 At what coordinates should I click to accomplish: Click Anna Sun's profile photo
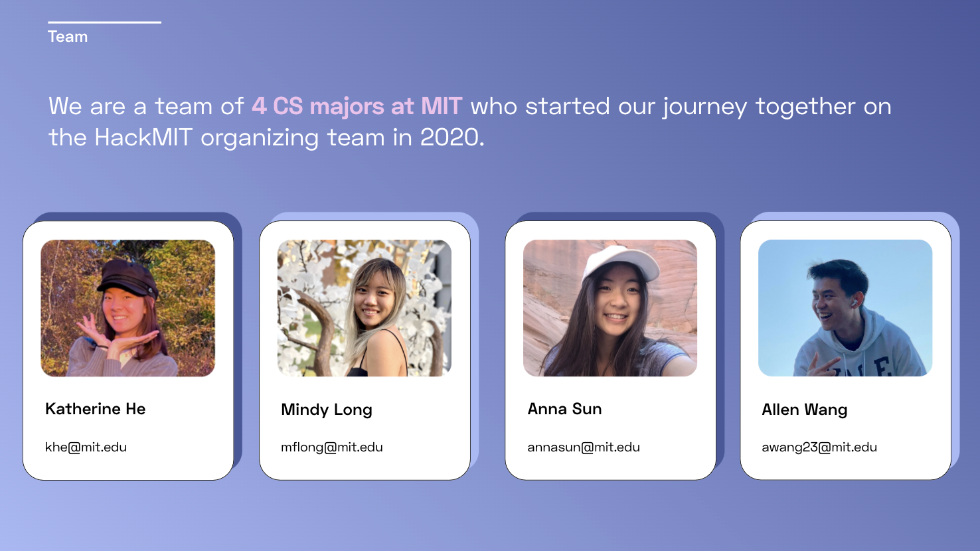[x=610, y=308]
